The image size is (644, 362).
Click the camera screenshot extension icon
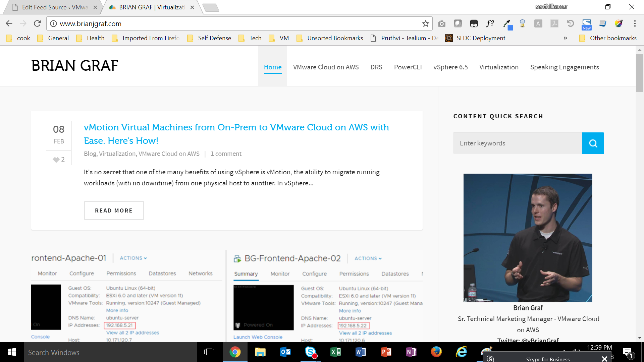coord(442,23)
